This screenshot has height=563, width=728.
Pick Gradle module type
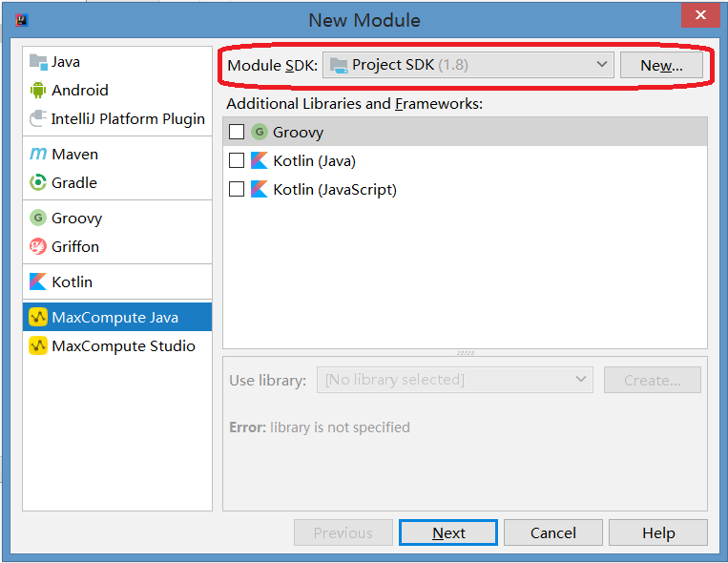pos(117,182)
